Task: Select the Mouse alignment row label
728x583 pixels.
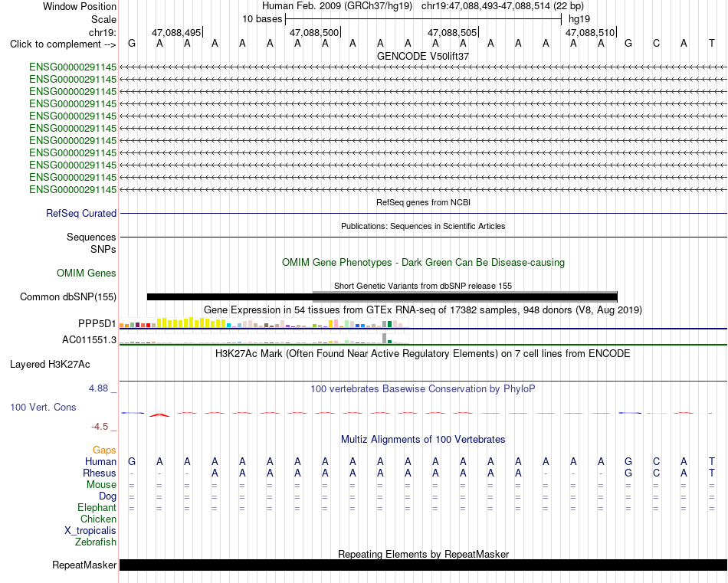Action: pos(101,485)
